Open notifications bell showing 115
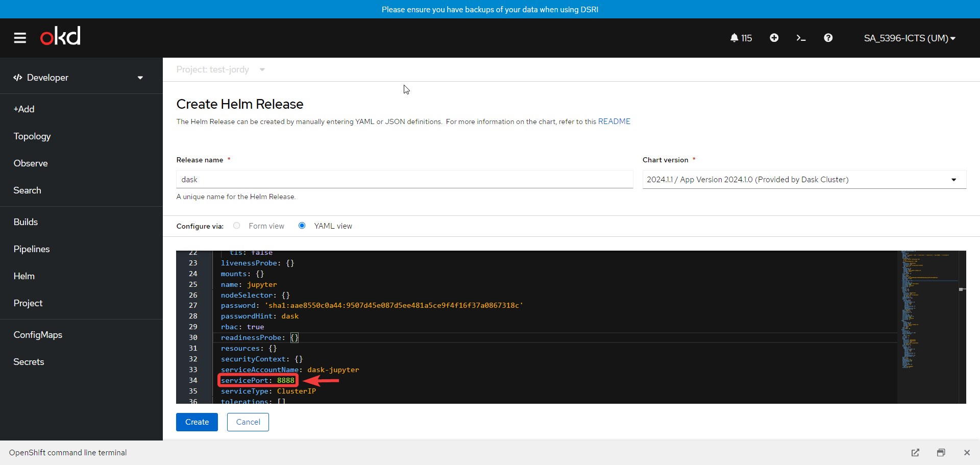Screen dimensions: 980x465 (741, 38)
